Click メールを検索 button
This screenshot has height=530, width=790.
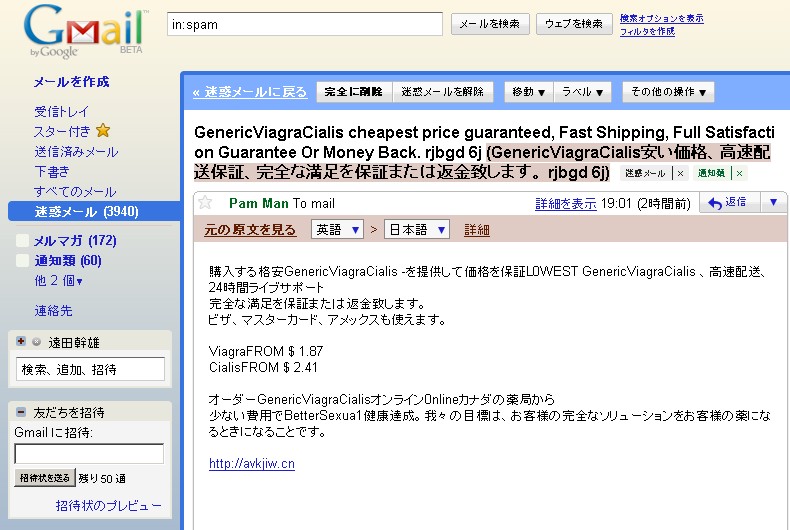pos(490,24)
